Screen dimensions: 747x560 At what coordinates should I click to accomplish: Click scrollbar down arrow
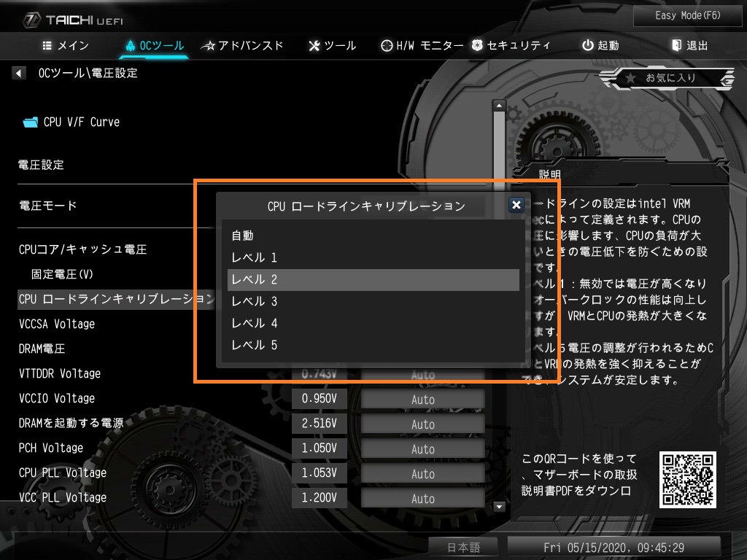(x=499, y=506)
